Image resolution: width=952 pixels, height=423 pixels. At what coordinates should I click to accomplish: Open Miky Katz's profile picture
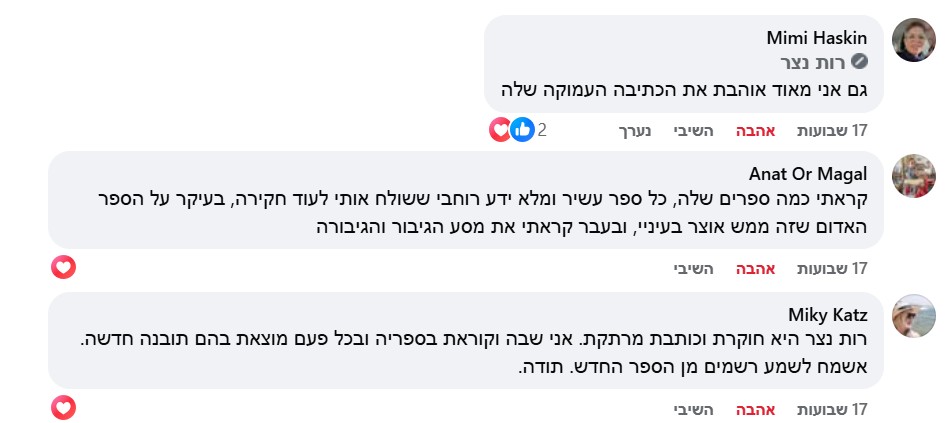pos(913,316)
